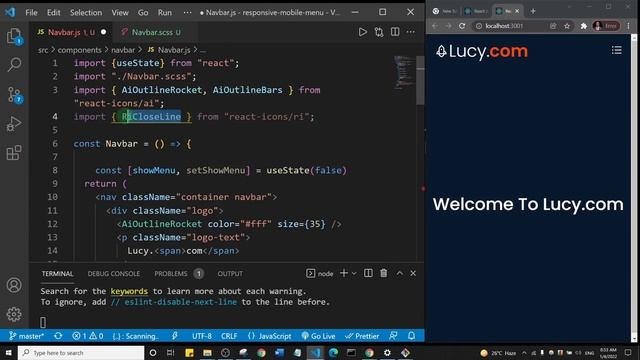Open the Go menu

[143, 13]
